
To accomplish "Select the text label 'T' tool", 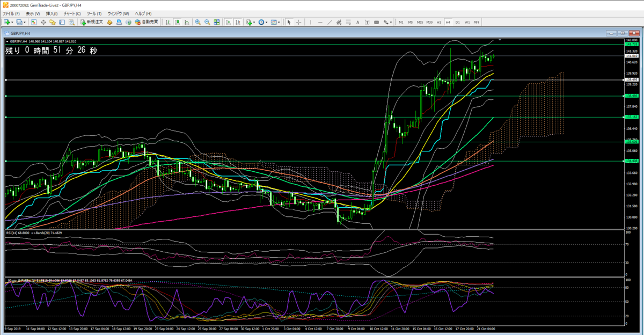I will coord(367,22).
